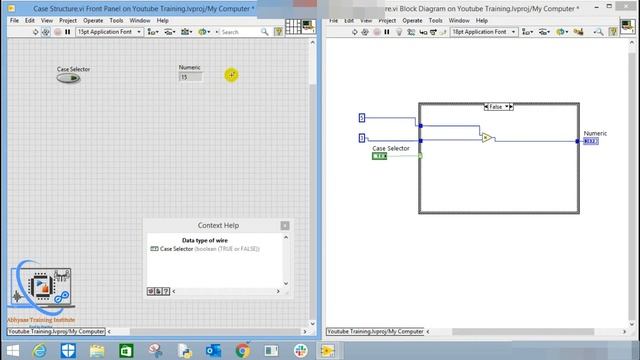Click Step Out on Block Diagram toolbar

pyautogui.click(x=443, y=32)
